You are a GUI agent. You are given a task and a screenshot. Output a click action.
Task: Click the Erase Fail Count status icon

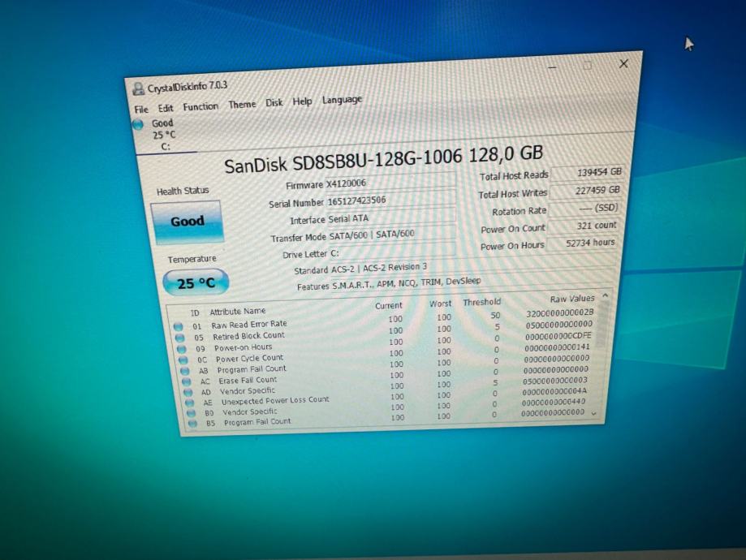click(x=187, y=381)
